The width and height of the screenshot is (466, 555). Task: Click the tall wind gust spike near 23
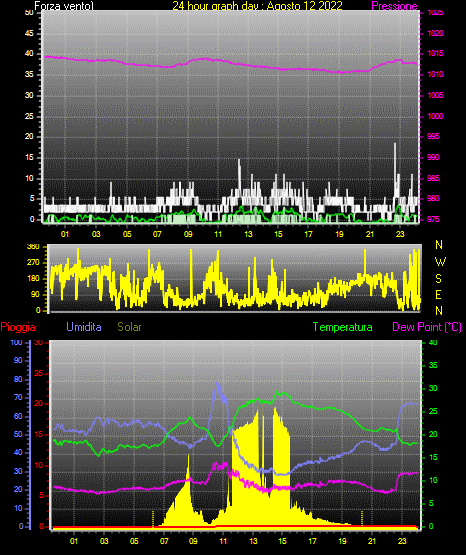395,170
